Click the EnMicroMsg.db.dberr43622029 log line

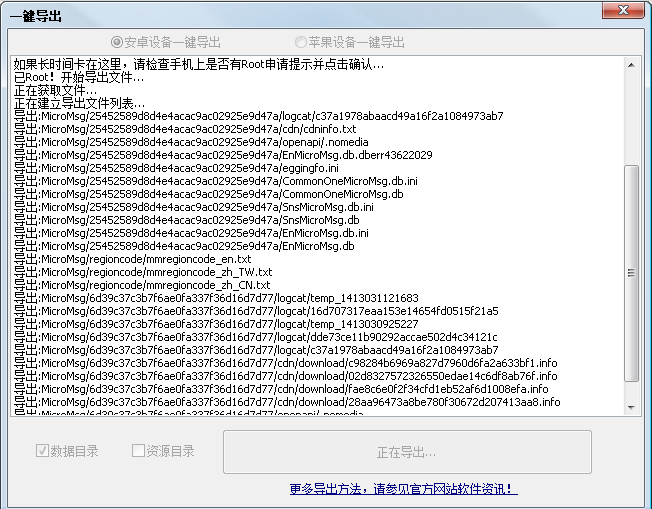[x=223, y=155]
